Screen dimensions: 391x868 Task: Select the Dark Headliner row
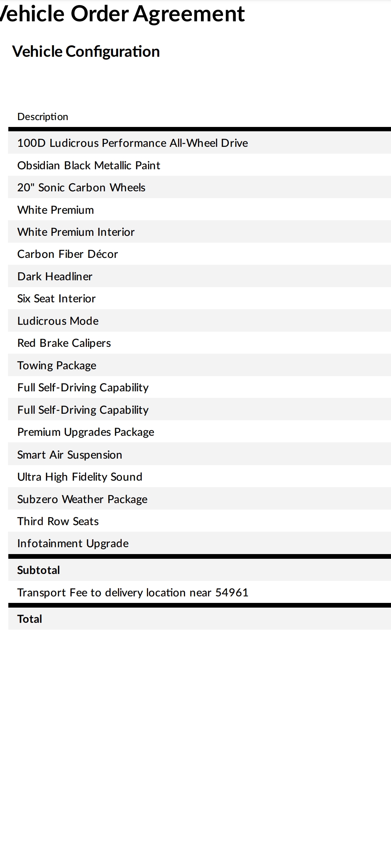[55, 277]
